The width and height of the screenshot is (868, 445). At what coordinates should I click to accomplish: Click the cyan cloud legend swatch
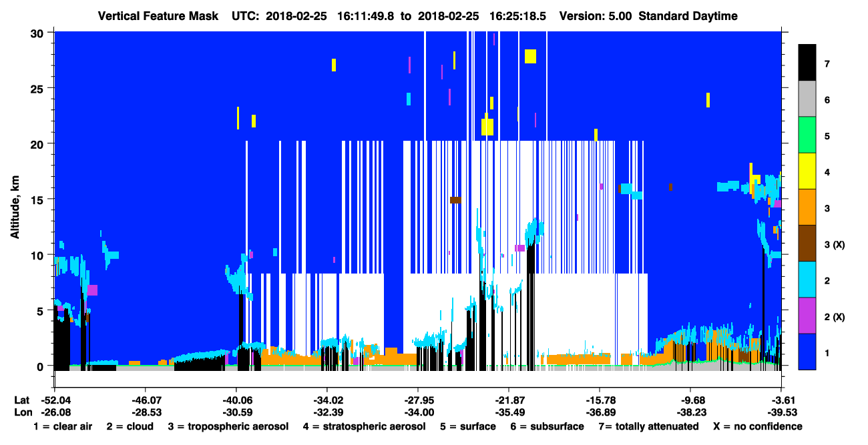pos(807,280)
